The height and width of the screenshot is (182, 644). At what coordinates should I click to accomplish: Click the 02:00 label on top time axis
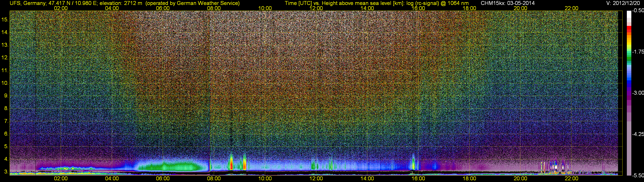tap(61, 8)
